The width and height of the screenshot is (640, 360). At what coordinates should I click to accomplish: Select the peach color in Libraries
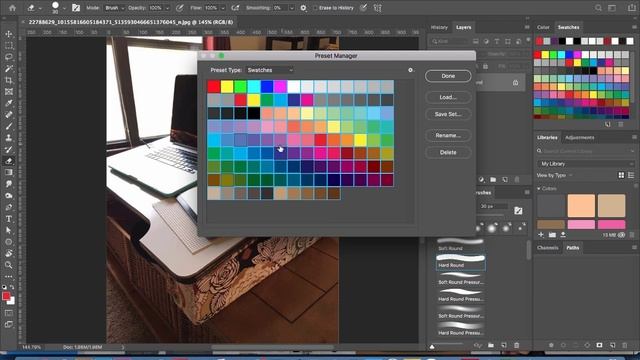click(x=581, y=205)
